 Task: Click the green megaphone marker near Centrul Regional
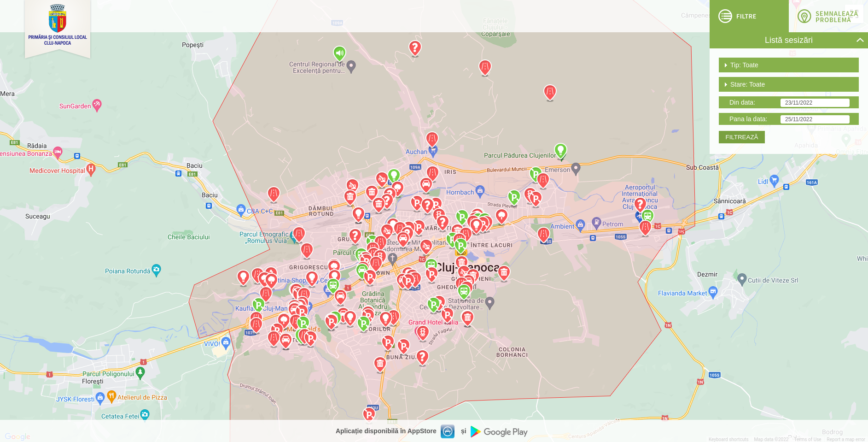pos(339,53)
